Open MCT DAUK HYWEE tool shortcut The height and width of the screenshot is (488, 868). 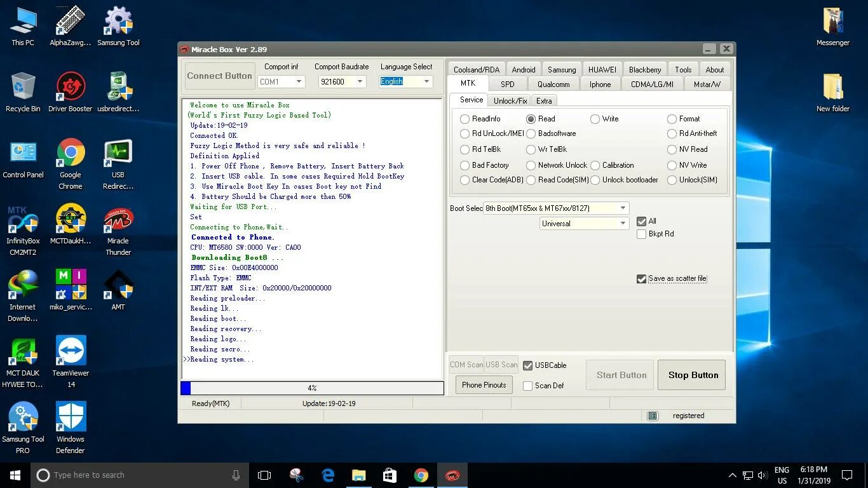tap(23, 362)
